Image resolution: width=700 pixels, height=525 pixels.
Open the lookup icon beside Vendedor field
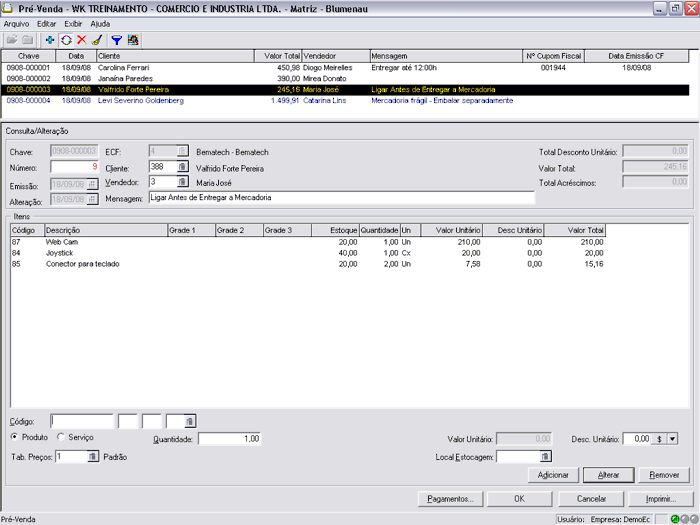(x=183, y=182)
